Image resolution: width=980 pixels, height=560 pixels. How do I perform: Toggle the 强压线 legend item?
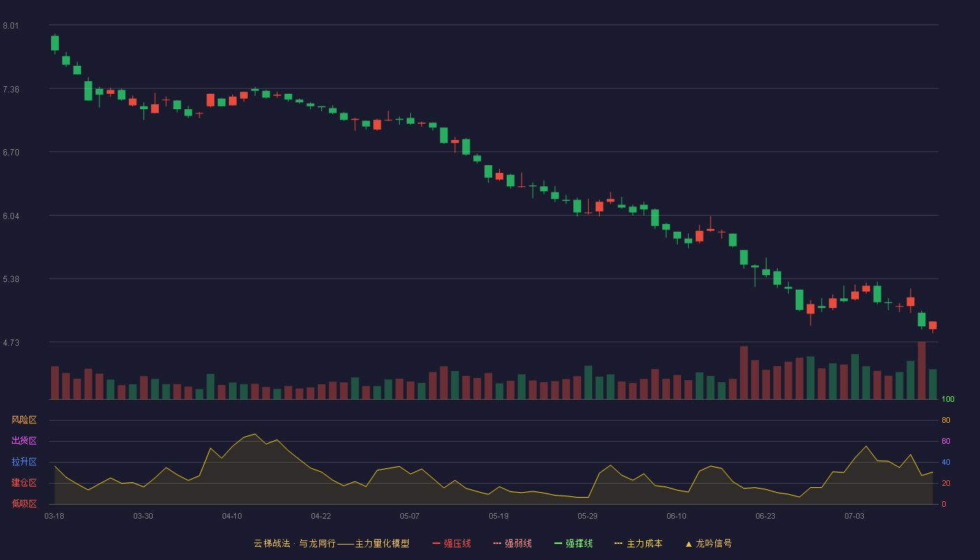tap(451, 543)
